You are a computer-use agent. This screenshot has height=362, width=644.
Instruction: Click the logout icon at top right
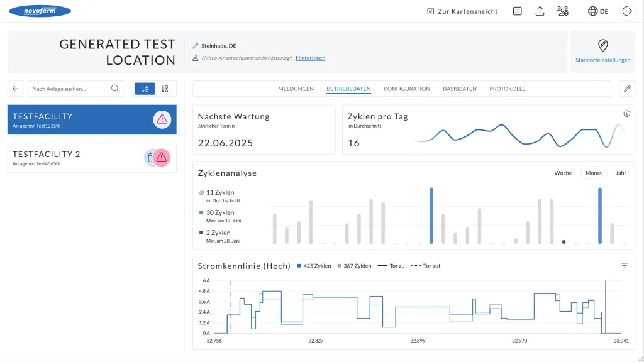(627, 11)
